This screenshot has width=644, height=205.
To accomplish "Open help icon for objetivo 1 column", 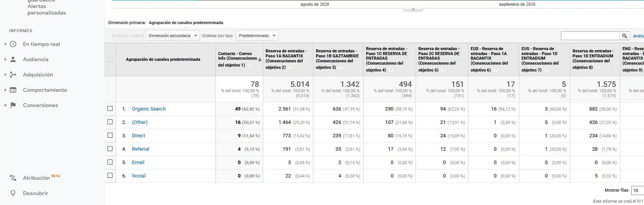I will 250,65.
